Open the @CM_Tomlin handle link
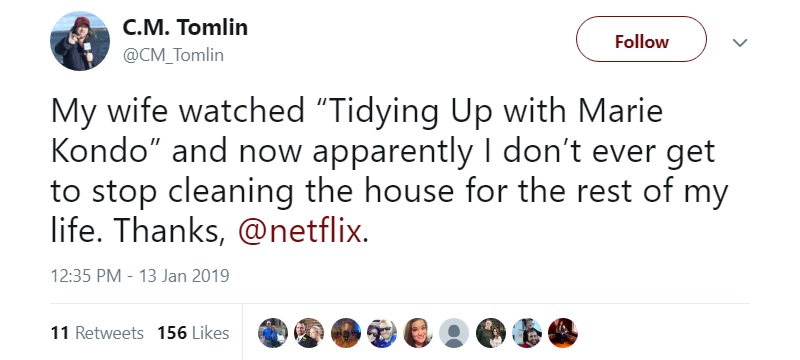 point(173,55)
